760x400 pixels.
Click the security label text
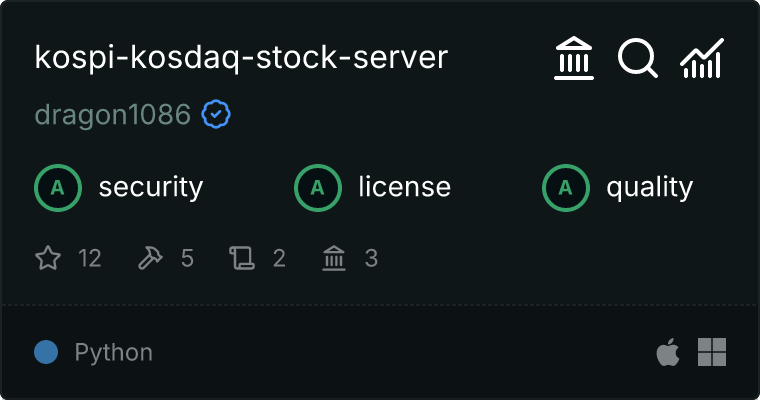[151, 187]
